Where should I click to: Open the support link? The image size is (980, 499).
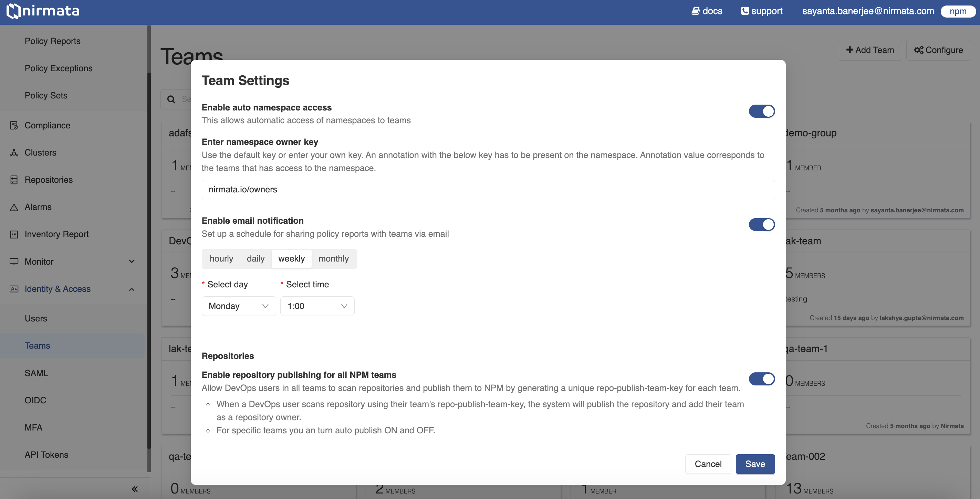tap(762, 11)
